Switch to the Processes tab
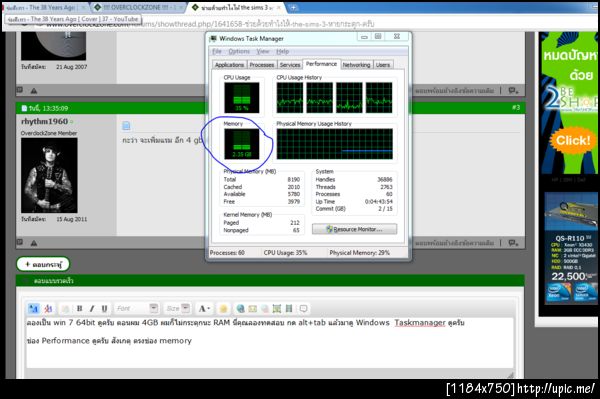The height and width of the screenshot is (399, 600). (262, 65)
